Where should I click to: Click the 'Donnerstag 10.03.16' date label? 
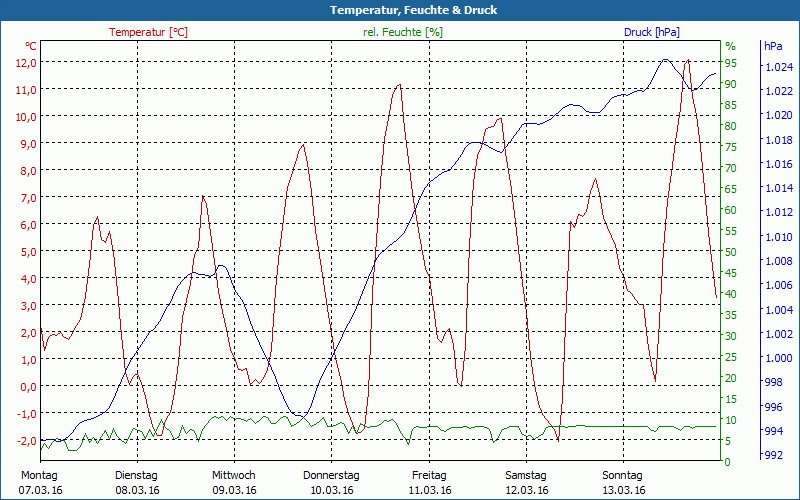point(331,482)
